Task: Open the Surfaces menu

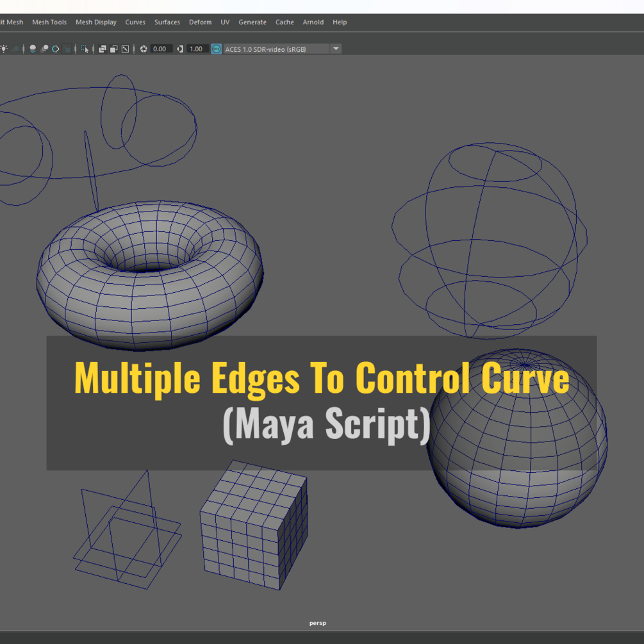Action: point(167,22)
